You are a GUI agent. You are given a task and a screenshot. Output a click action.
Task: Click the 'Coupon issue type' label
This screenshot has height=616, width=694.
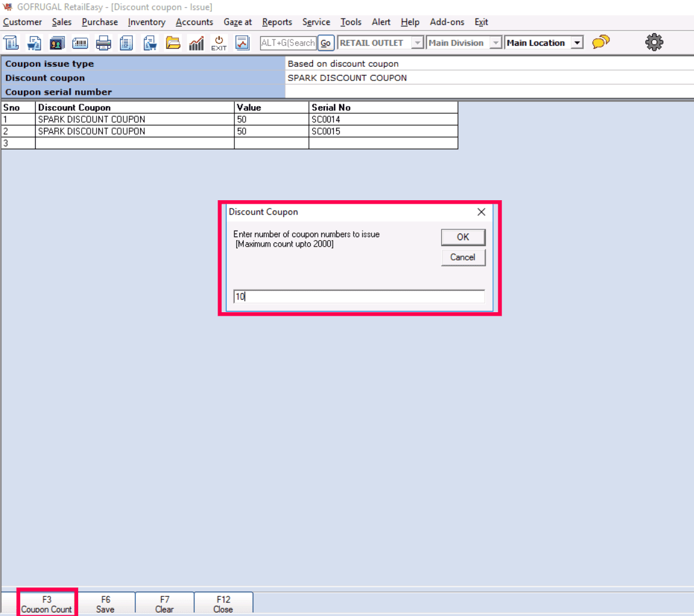[x=49, y=64]
